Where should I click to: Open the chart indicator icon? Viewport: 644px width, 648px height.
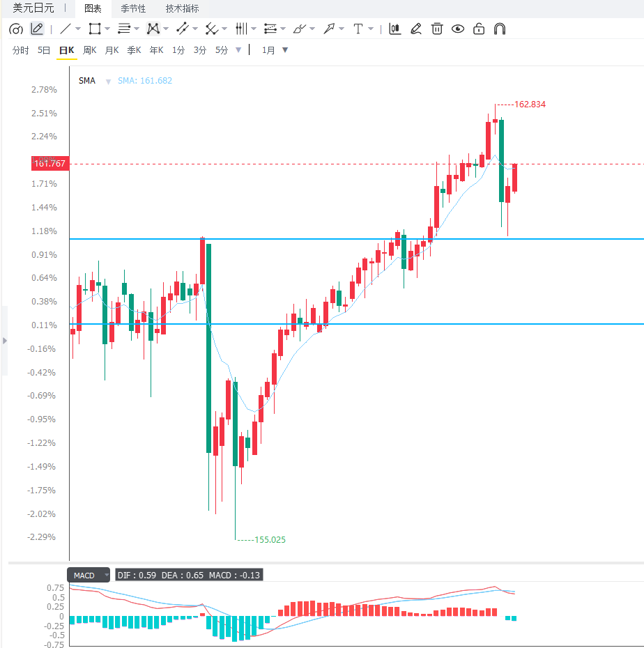click(x=395, y=29)
